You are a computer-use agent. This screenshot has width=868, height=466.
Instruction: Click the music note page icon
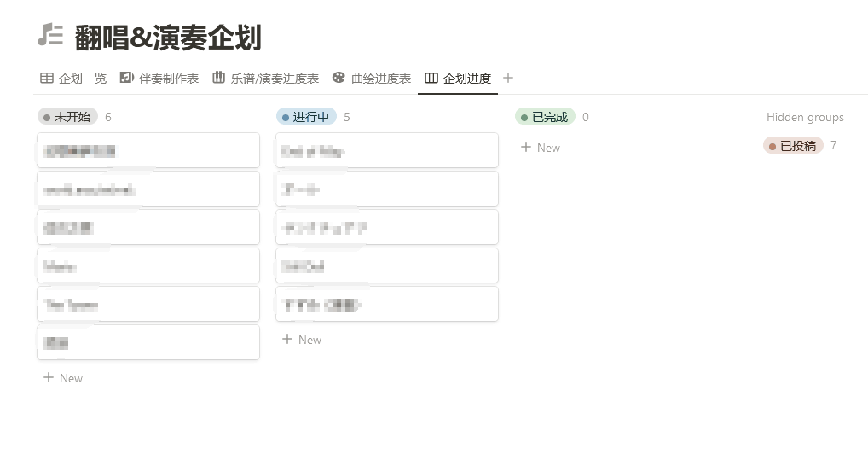tap(49, 34)
